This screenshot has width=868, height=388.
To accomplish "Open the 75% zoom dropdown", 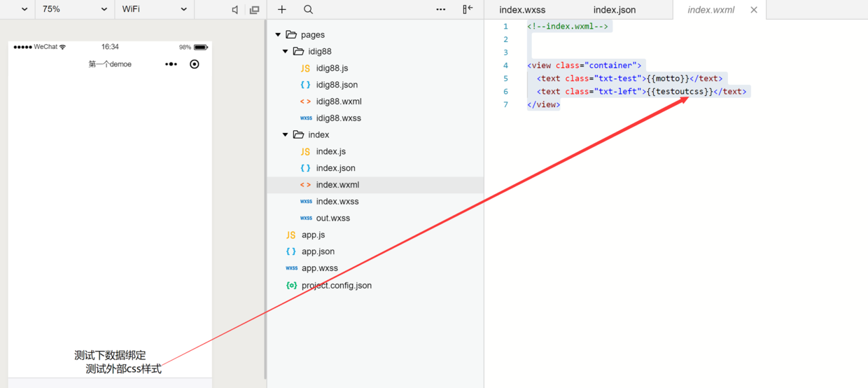I will point(74,10).
